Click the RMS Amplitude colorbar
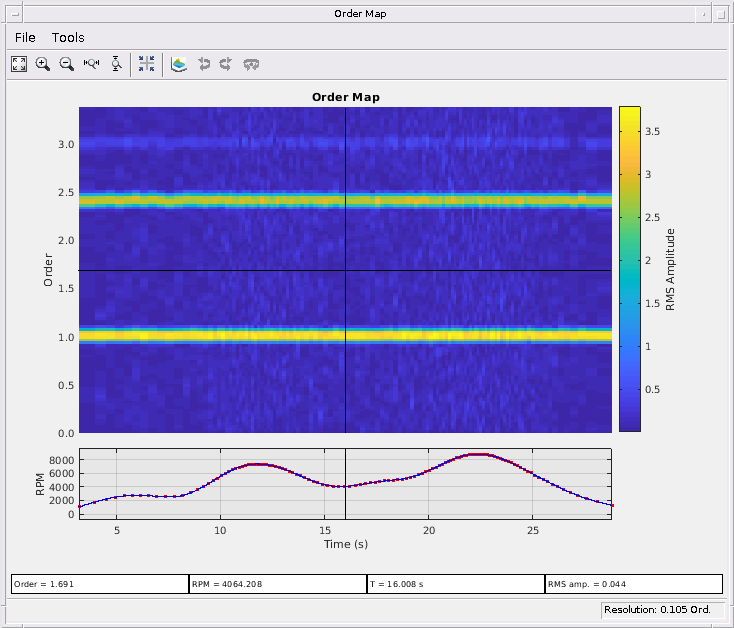Screen dimensions: 734x628 click(629, 268)
